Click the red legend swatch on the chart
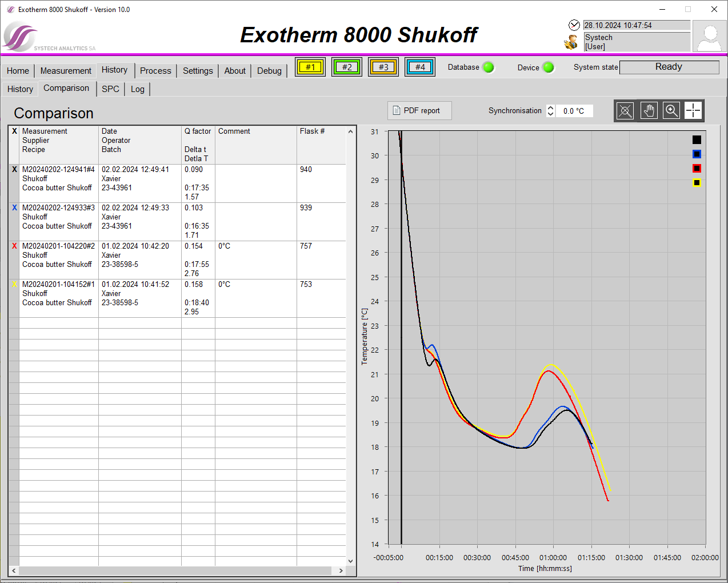Viewport: 728px width, 583px height. click(697, 169)
